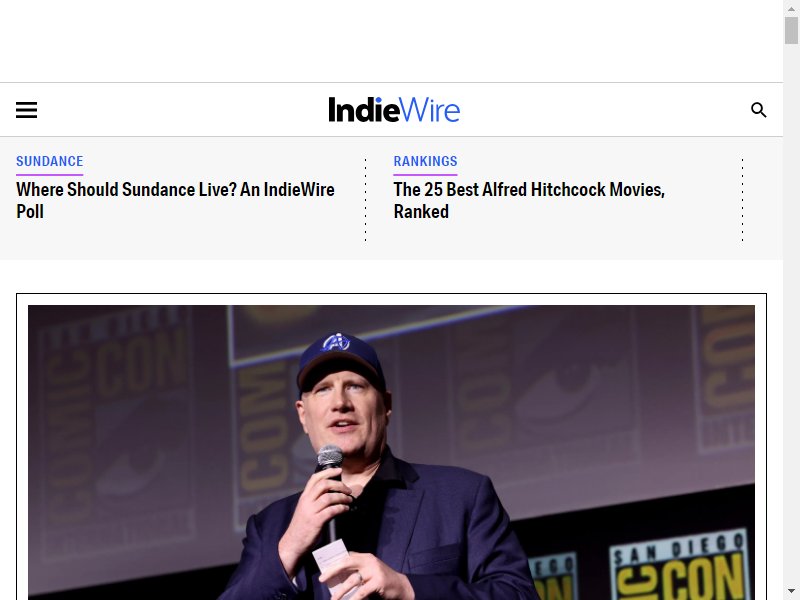Click the word Ranked in Hitchcock headline
The image size is (800, 600).
click(x=421, y=211)
